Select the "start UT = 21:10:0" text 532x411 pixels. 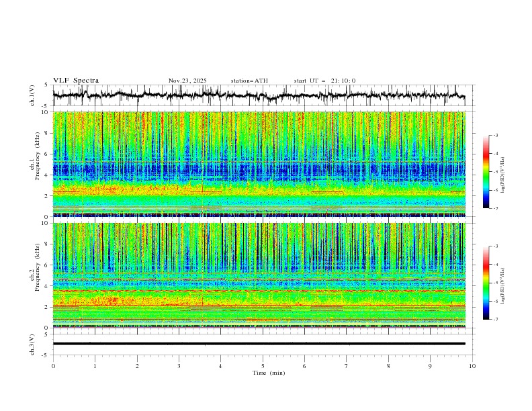(324, 81)
